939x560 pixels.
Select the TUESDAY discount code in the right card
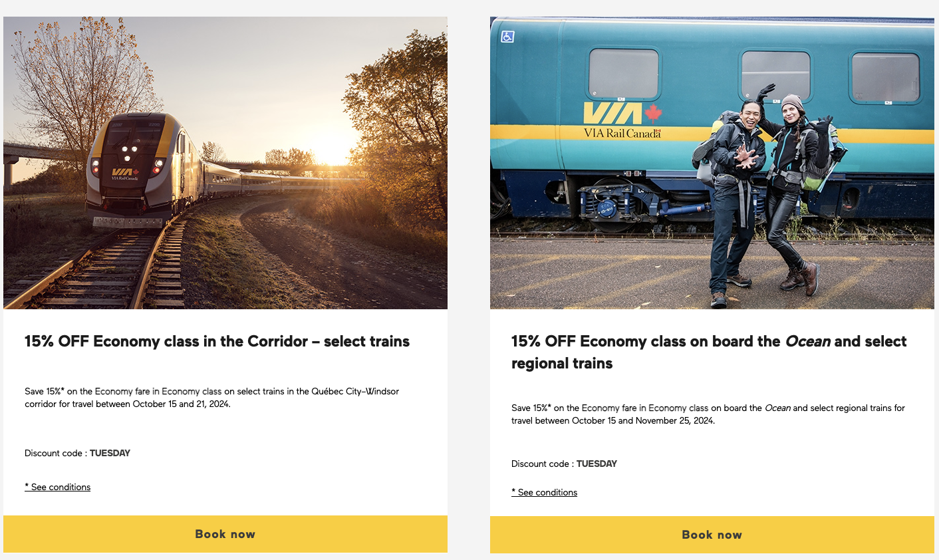(597, 464)
